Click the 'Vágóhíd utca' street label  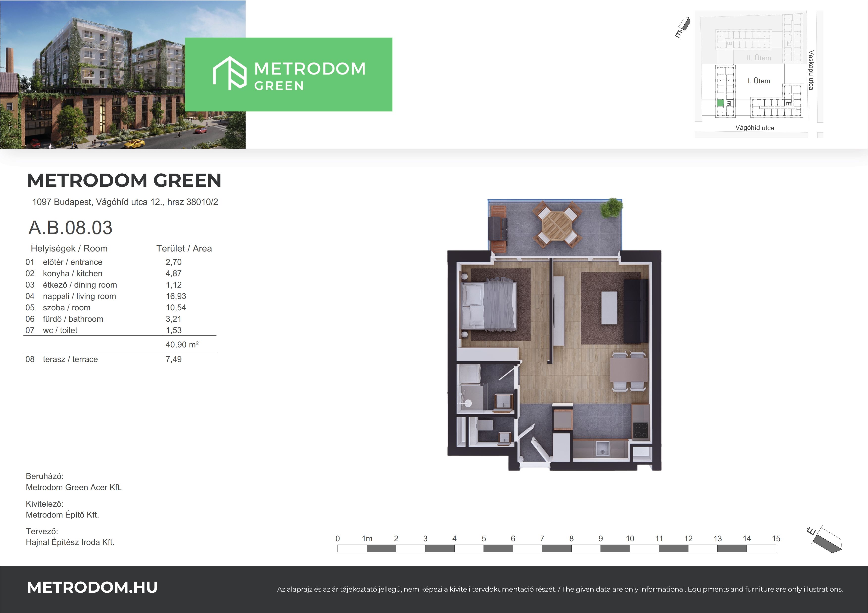click(x=755, y=128)
